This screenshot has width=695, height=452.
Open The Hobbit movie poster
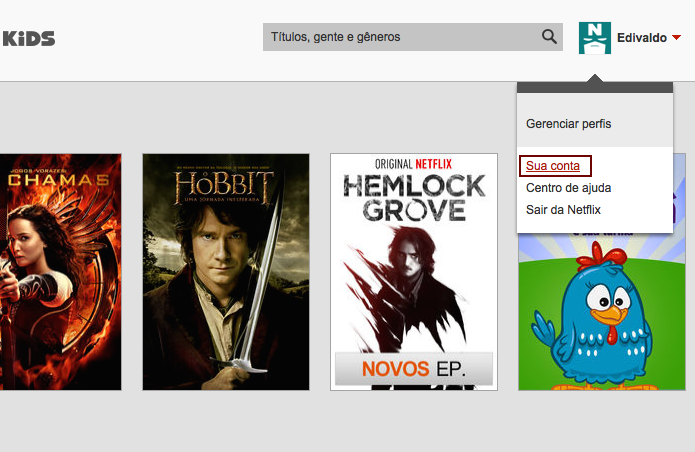(x=226, y=272)
